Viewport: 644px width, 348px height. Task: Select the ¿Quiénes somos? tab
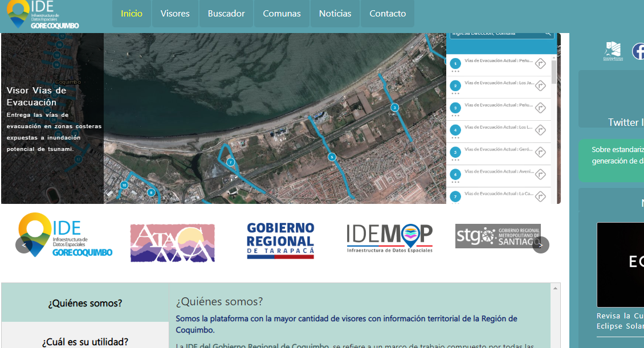tap(85, 303)
